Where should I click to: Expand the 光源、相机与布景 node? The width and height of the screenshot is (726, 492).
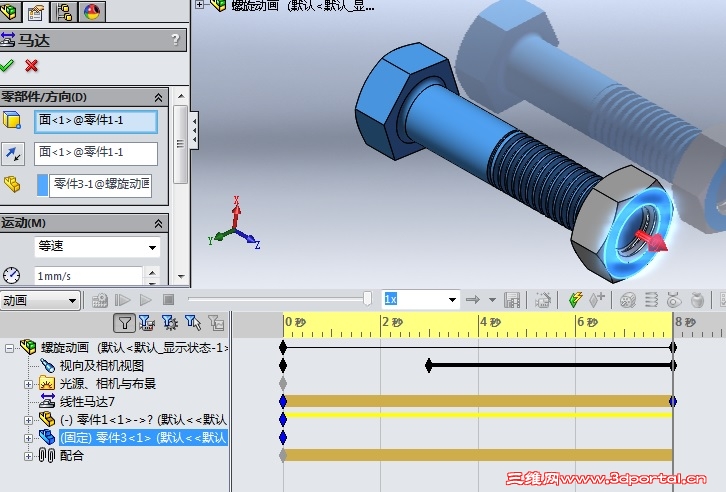28,384
